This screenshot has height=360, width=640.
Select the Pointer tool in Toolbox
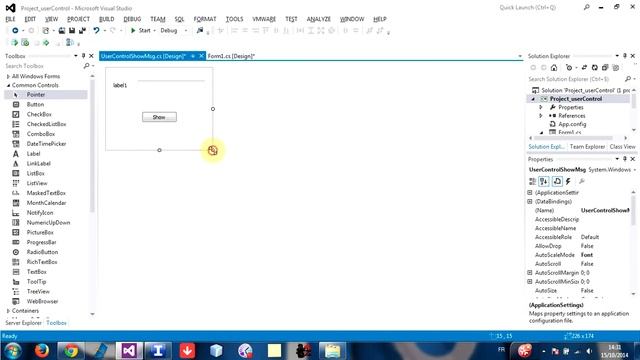tap(46, 95)
